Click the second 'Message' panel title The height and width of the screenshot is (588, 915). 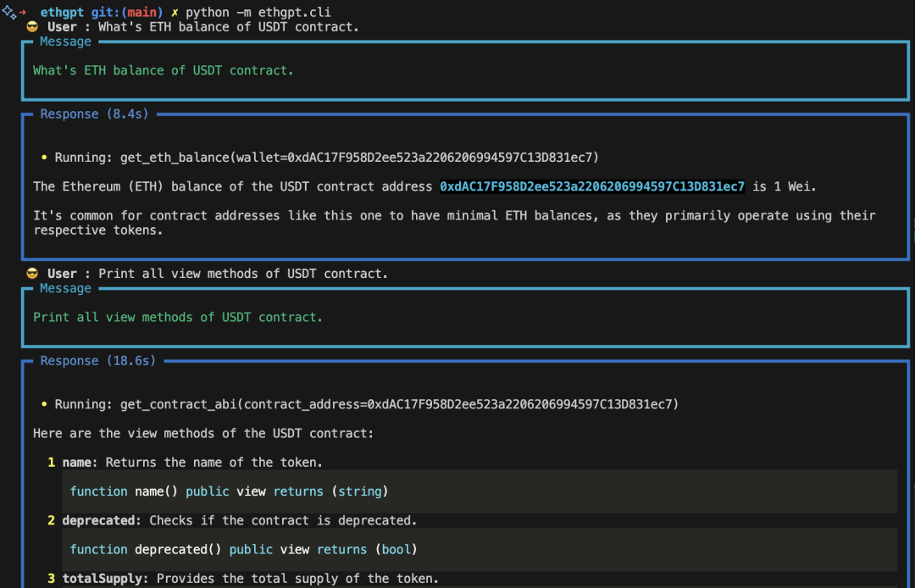pos(65,288)
